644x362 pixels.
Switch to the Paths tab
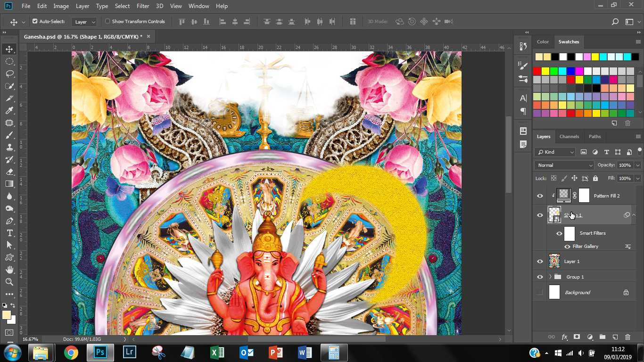[595, 136]
